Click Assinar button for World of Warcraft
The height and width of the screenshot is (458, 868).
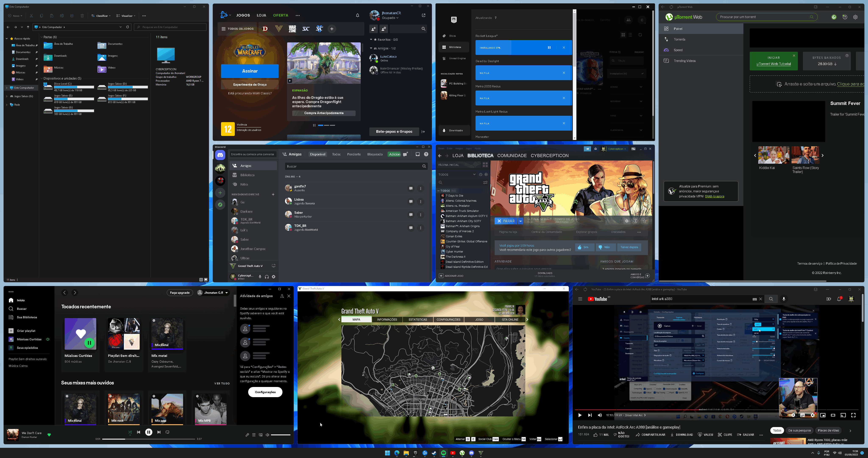[x=250, y=71]
